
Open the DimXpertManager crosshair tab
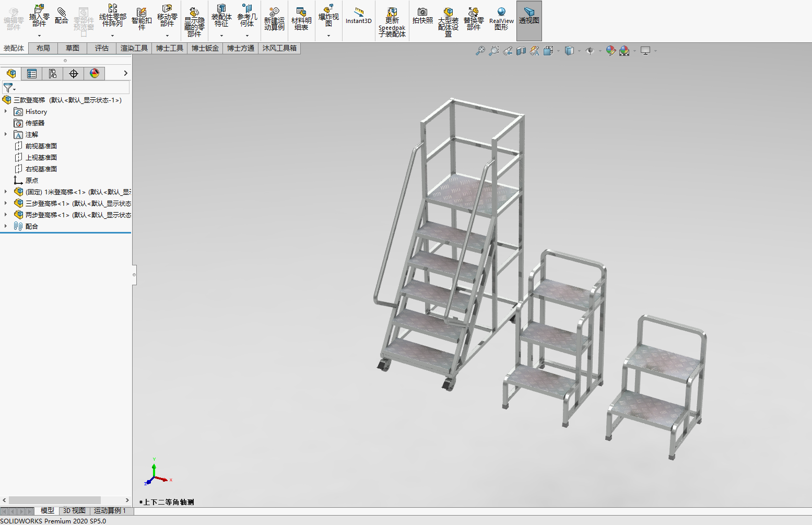[x=74, y=74]
